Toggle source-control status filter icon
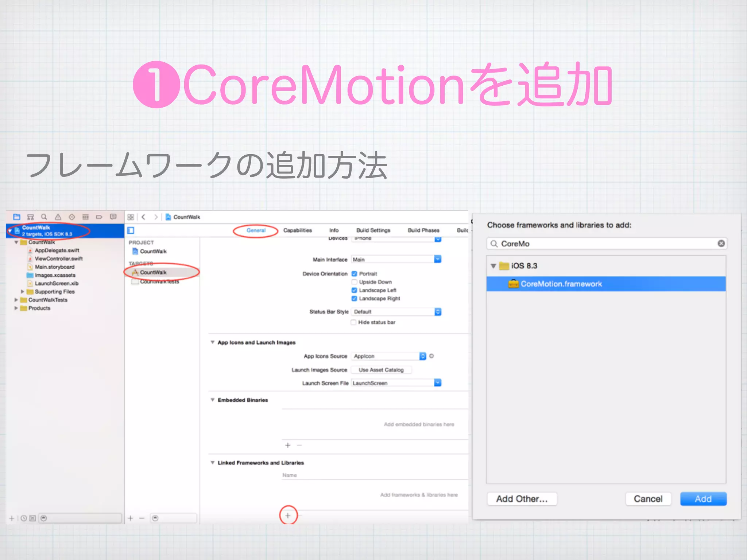Image resolution: width=747 pixels, height=560 pixels. click(x=32, y=518)
